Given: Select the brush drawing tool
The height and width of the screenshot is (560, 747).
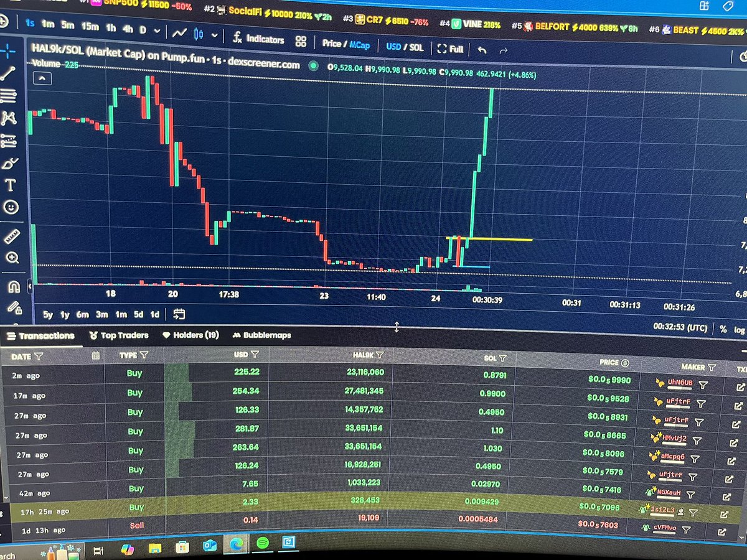Looking at the screenshot, I should (x=9, y=163).
